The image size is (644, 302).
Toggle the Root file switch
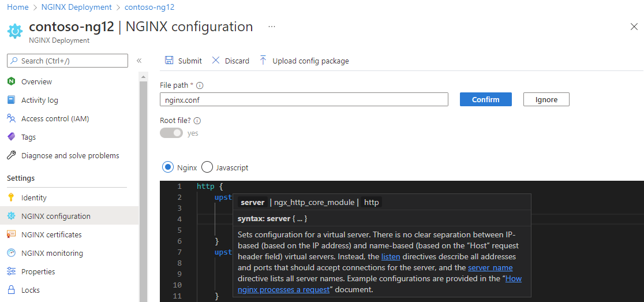171,133
